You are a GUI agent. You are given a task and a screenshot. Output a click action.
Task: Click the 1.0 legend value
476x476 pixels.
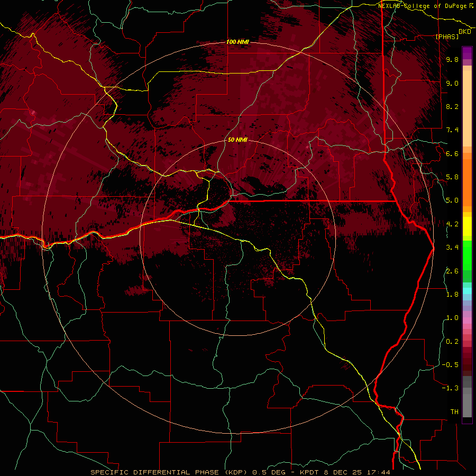coord(452,318)
